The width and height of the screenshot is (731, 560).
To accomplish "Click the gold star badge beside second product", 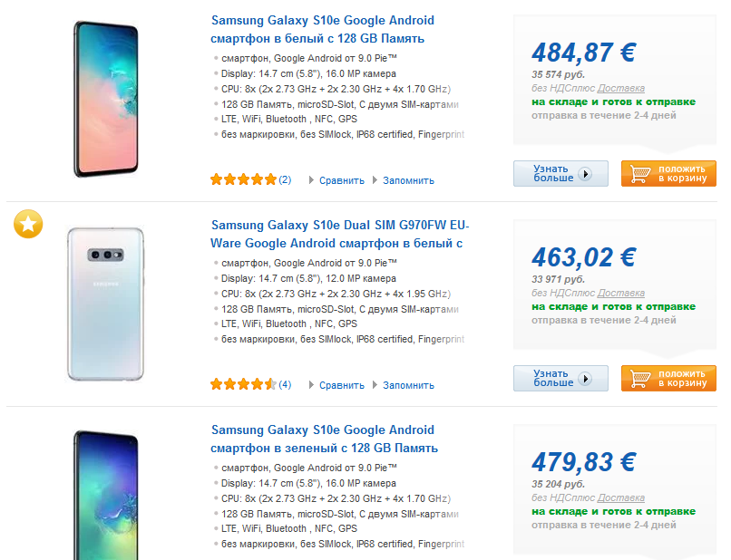I will (28, 225).
